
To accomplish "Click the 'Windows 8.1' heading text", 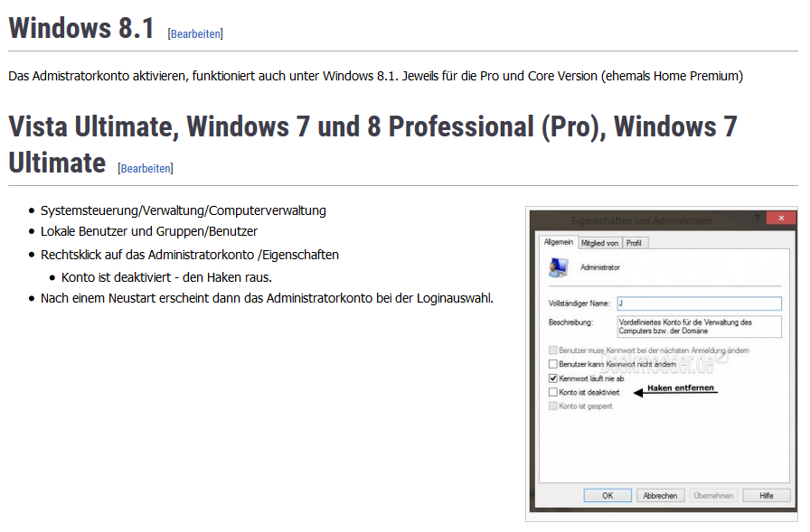I will (81, 28).
